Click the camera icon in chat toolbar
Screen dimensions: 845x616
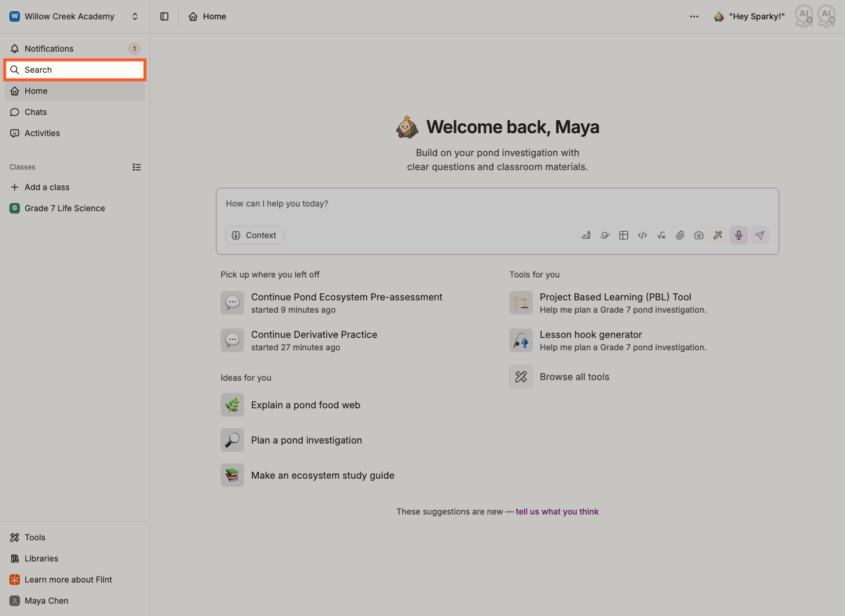pyautogui.click(x=699, y=235)
